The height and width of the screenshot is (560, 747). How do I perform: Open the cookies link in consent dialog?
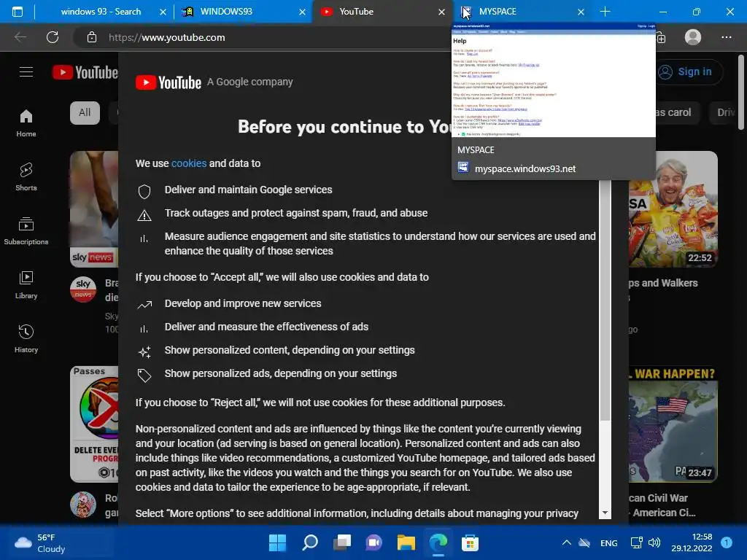click(x=189, y=163)
